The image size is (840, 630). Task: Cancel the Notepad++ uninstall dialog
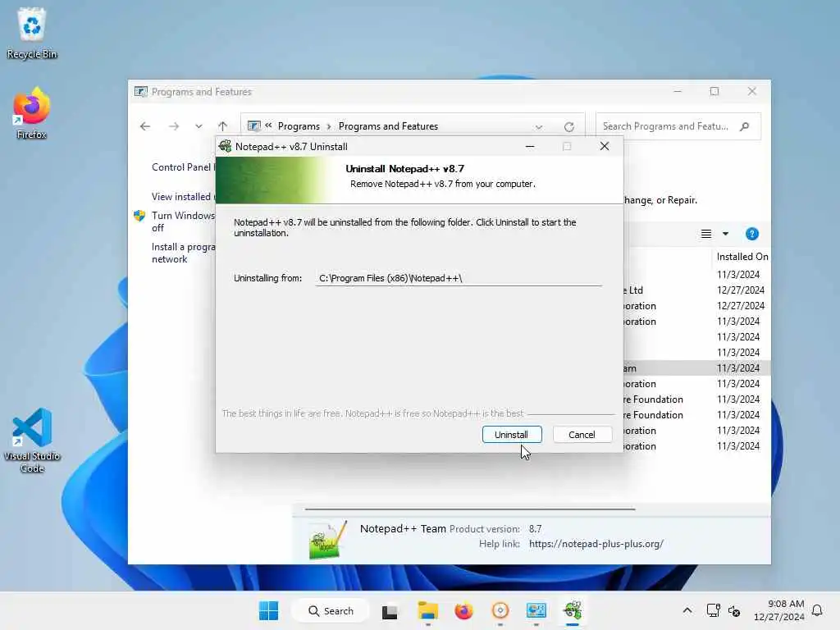582,435
